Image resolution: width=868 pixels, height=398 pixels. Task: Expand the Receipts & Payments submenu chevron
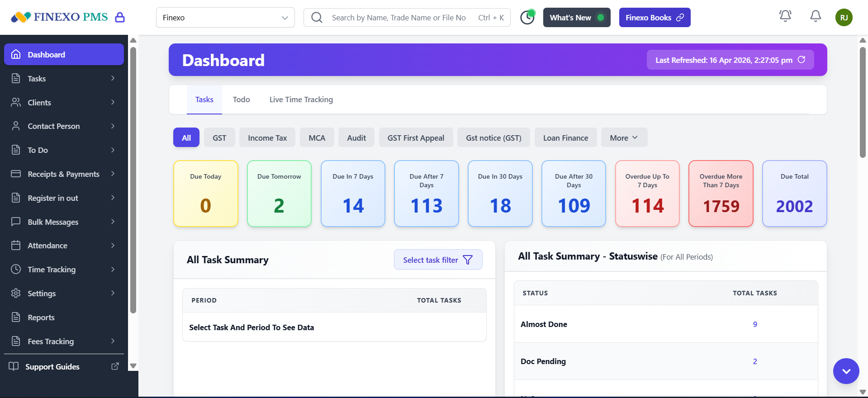point(113,174)
